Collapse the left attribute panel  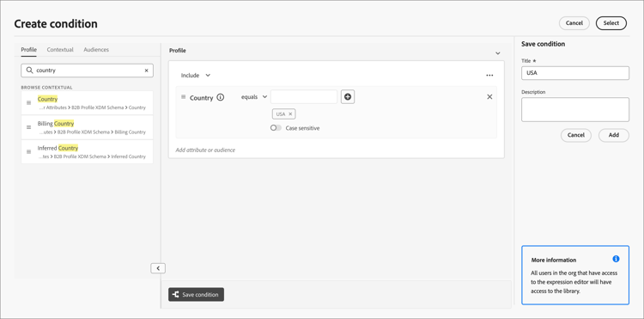pos(158,268)
